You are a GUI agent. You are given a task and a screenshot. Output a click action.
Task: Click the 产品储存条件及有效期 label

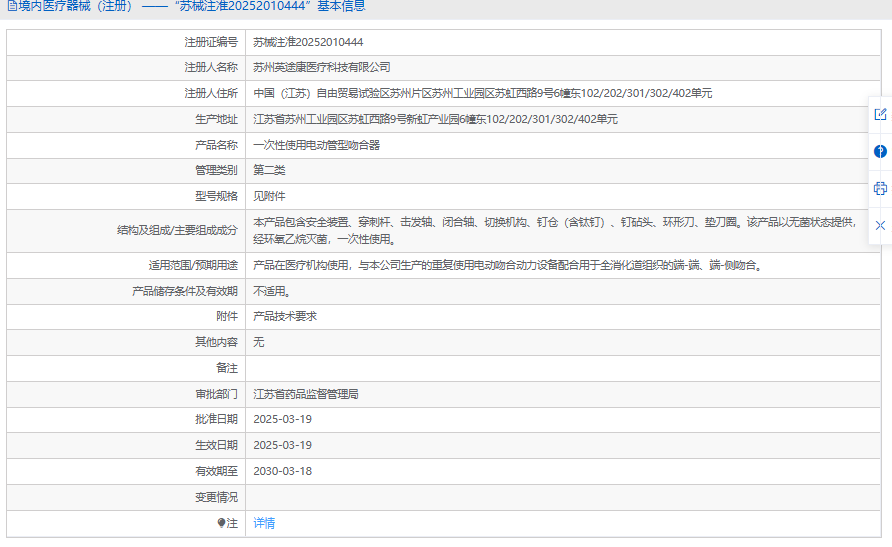[185, 291]
